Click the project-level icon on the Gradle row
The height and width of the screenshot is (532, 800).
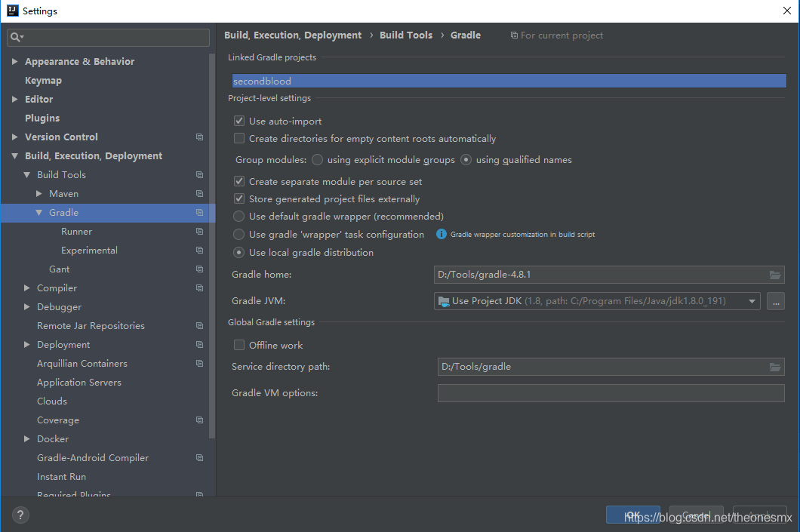tap(199, 213)
